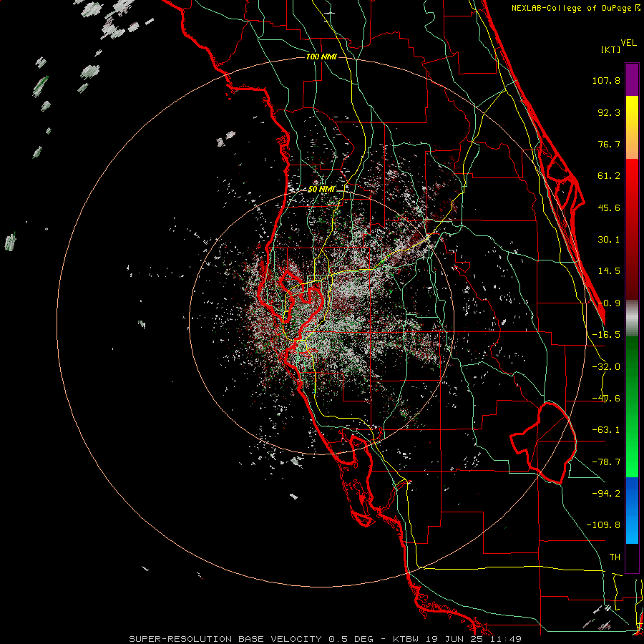Select the 45.6 scale value
This screenshot has height=644, width=644.
coord(609,208)
